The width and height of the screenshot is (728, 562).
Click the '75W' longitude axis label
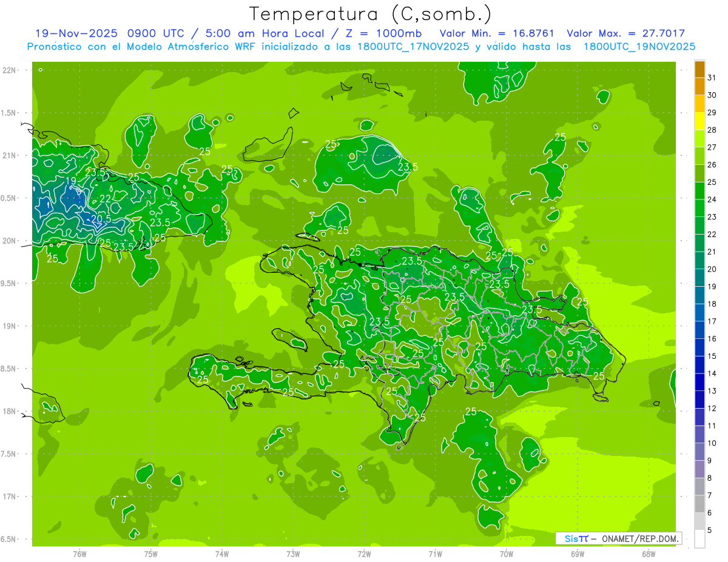point(150,554)
